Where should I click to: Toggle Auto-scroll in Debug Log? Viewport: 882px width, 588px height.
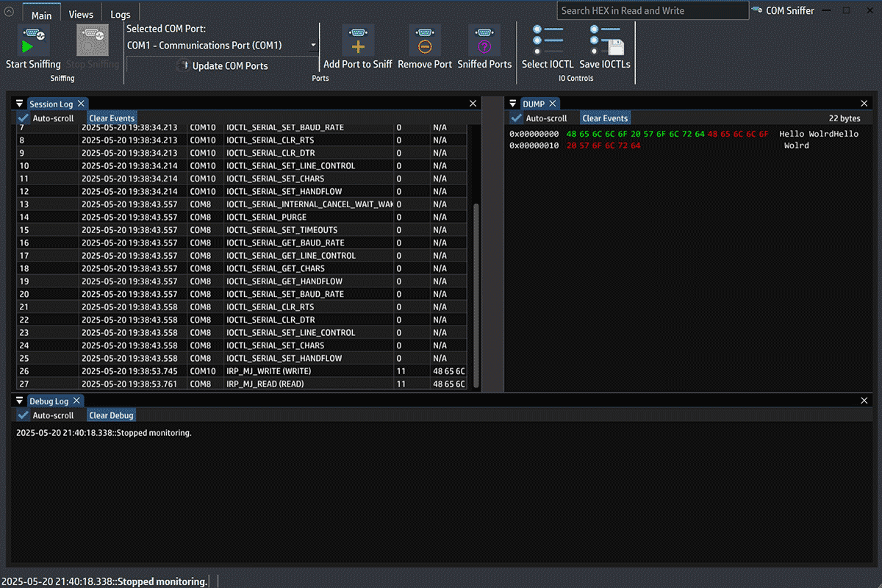23,415
